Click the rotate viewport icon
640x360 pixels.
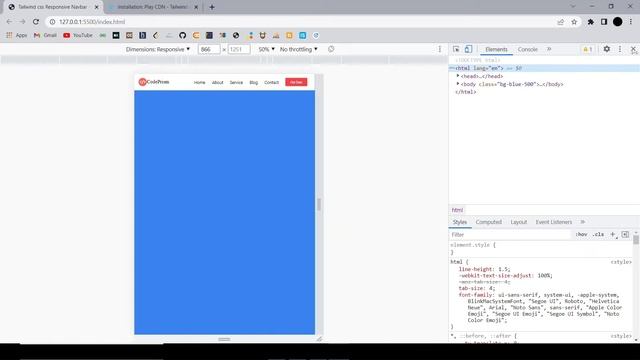[331, 49]
